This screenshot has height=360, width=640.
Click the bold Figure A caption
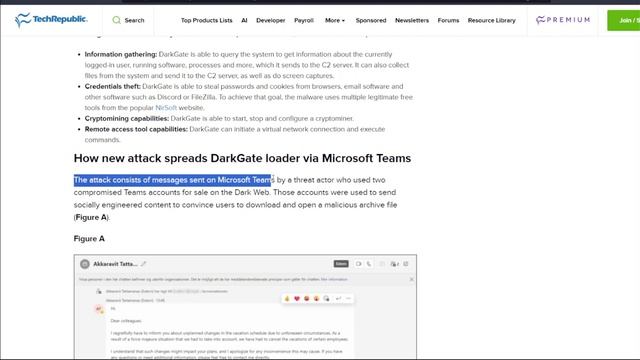click(89, 239)
